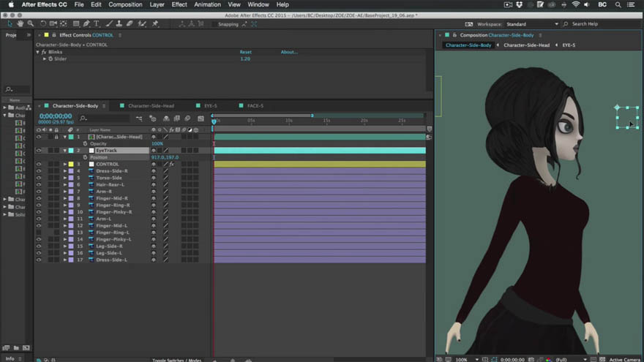Viewport: 644px width, 362px height.
Task: Click the Opacity stopwatch icon
Action: click(x=85, y=143)
